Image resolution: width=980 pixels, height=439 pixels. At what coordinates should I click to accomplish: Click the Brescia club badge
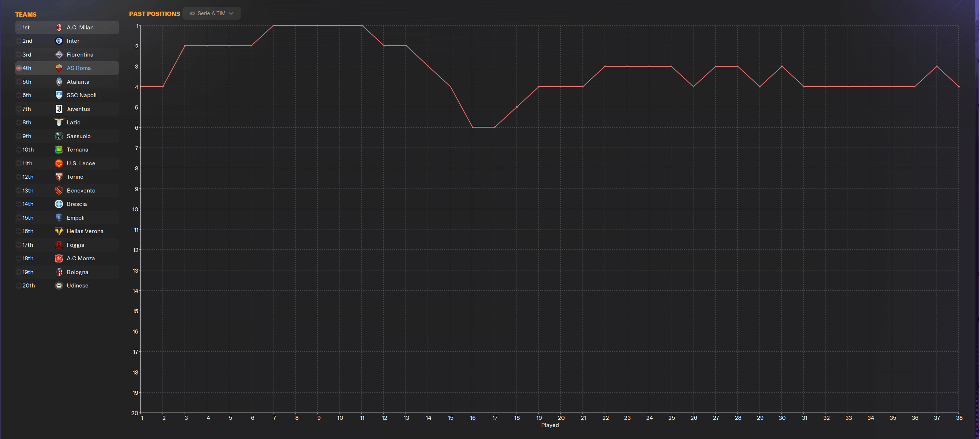coord(59,204)
